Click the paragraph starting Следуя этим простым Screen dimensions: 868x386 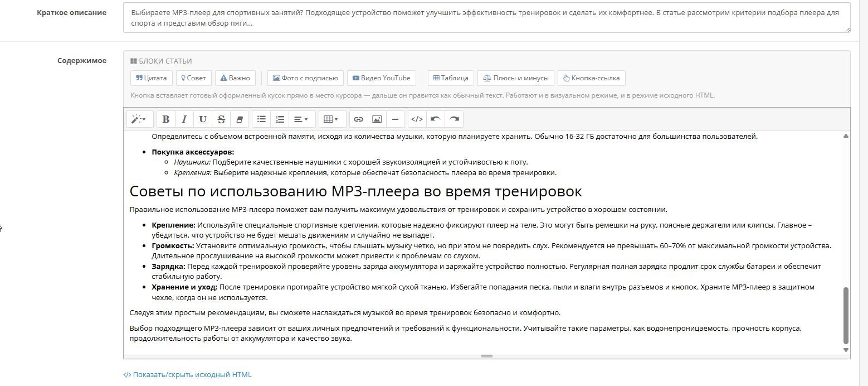(345, 312)
